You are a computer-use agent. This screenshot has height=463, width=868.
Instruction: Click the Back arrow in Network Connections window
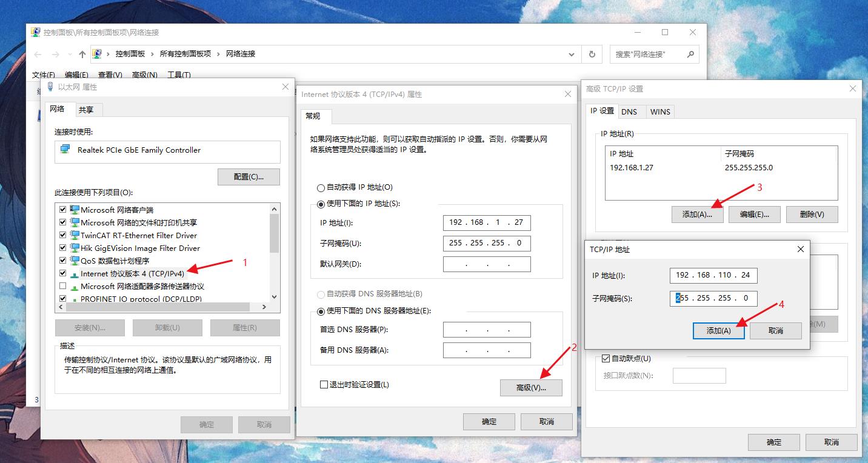(38, 55)
